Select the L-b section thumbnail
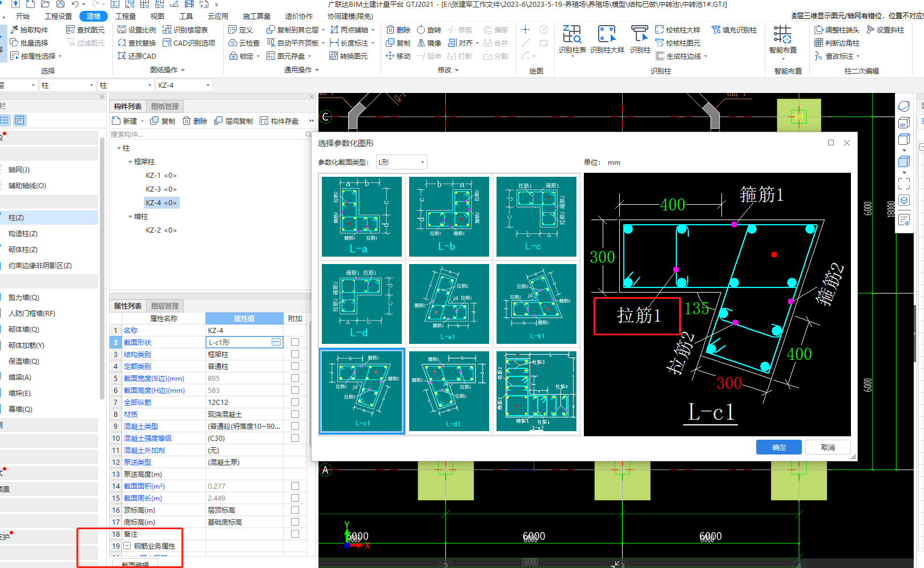 (x=449, y=216)
